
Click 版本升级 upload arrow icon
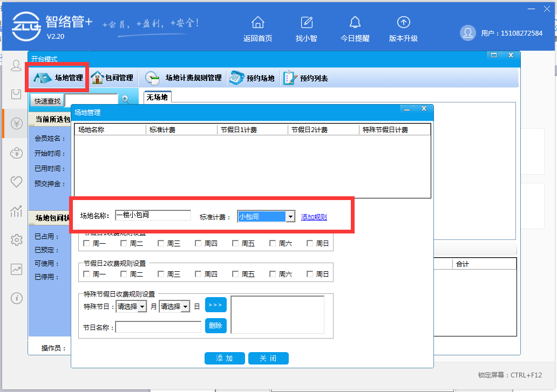point(403,23)
